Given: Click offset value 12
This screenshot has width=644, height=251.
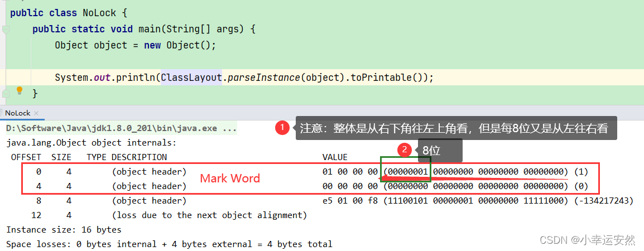Looking at the screenshot, I should (36, 215).
